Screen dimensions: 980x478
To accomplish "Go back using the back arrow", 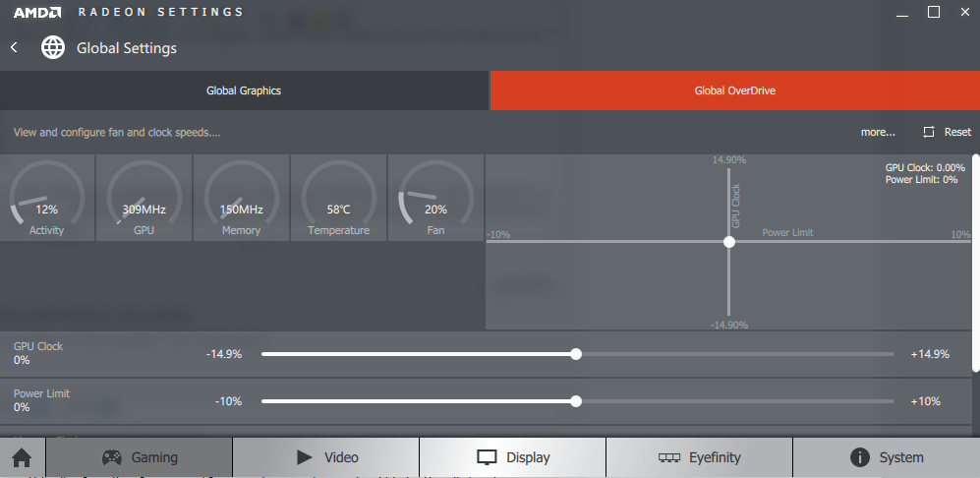I will pos(14,47).
